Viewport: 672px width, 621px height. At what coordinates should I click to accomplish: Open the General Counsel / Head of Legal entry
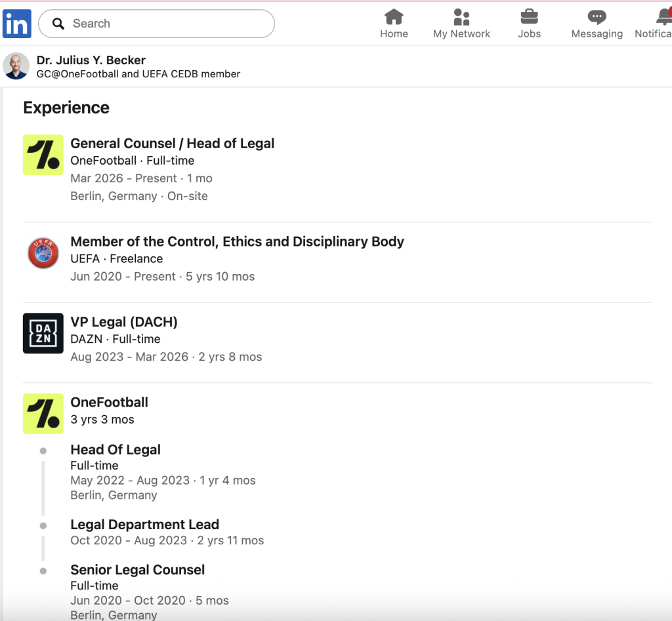coord(173,143)
